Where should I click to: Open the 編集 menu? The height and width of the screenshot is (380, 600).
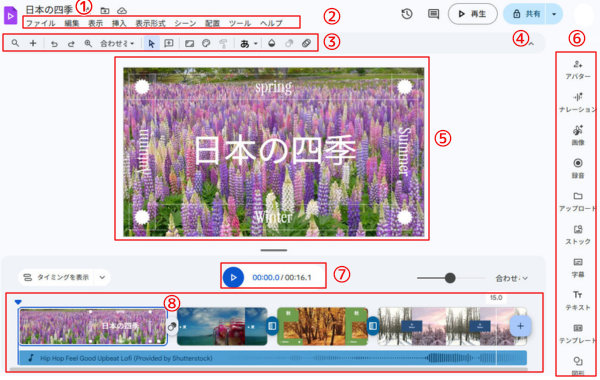(72, 23)
